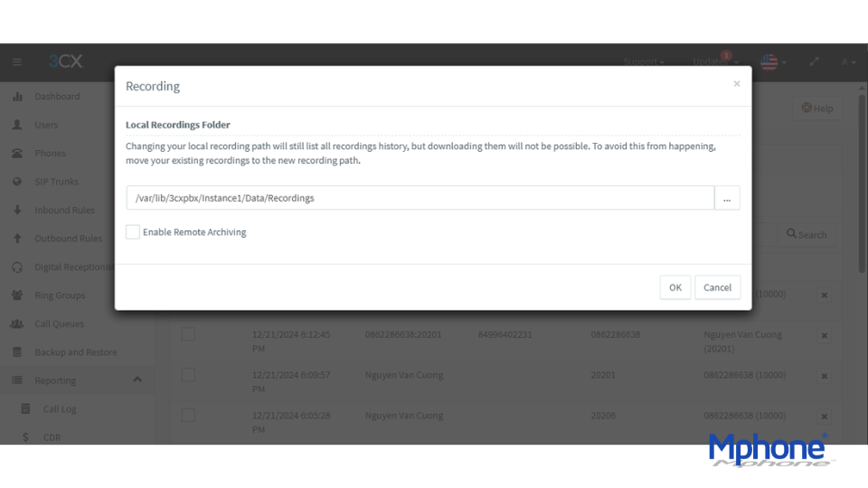Viewport: 868px width, 488px height.
Task: Delete the 6:12:45 PM recording row
Action: pyautogui.click(x=825, y=336)
